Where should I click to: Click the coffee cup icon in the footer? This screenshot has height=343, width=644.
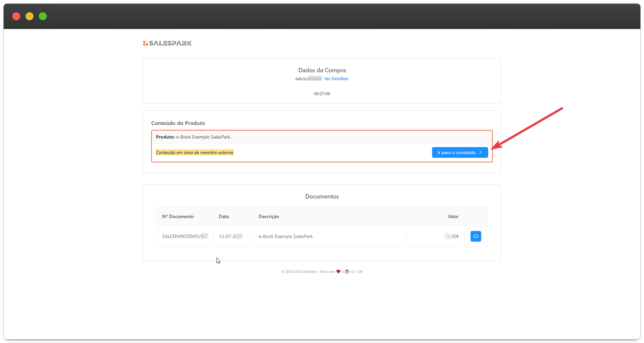point(347,272)
